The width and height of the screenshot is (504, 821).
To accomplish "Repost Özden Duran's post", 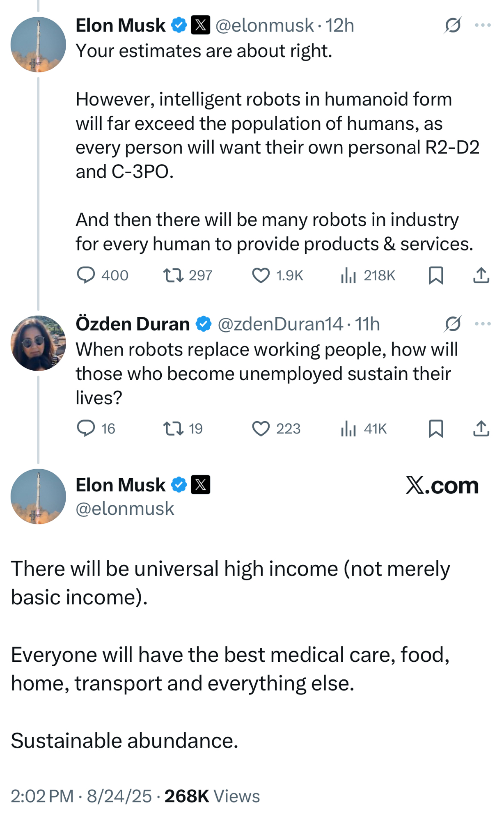I will [173, 429].
